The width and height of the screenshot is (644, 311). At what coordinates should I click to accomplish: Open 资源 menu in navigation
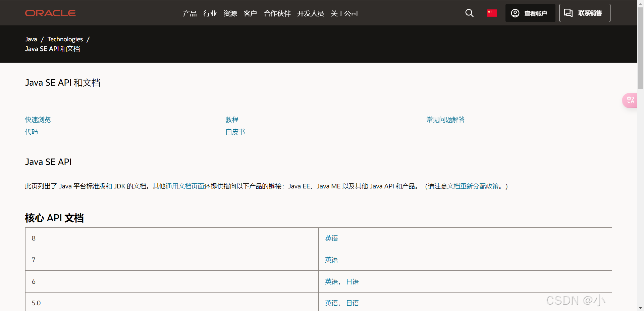[x=230, y=13]
